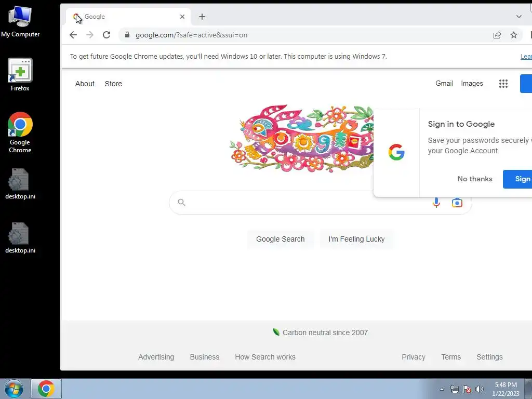Screen dimensions: 532x399
Task: Open the Advertising footer link
Action: tap(156, 357)
